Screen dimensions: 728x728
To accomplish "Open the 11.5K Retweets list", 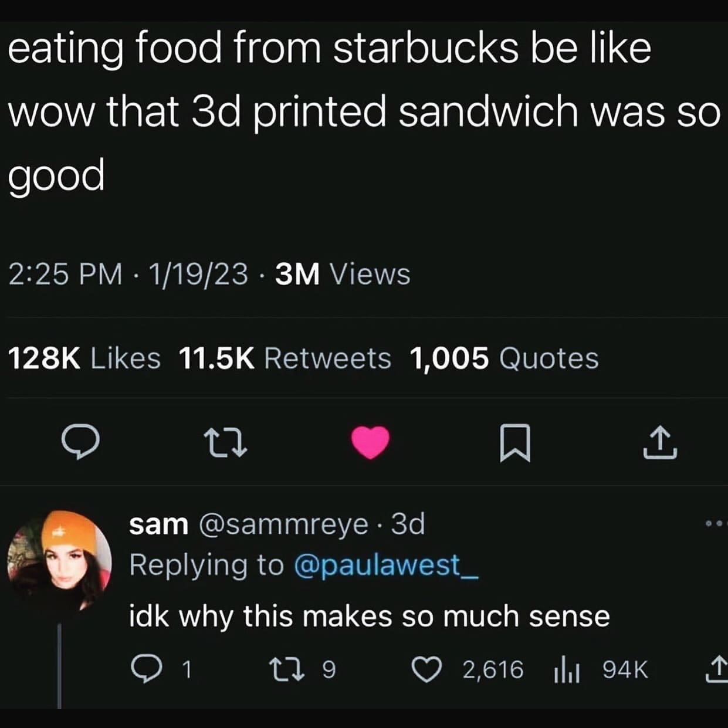I will (x=285, y=358).
